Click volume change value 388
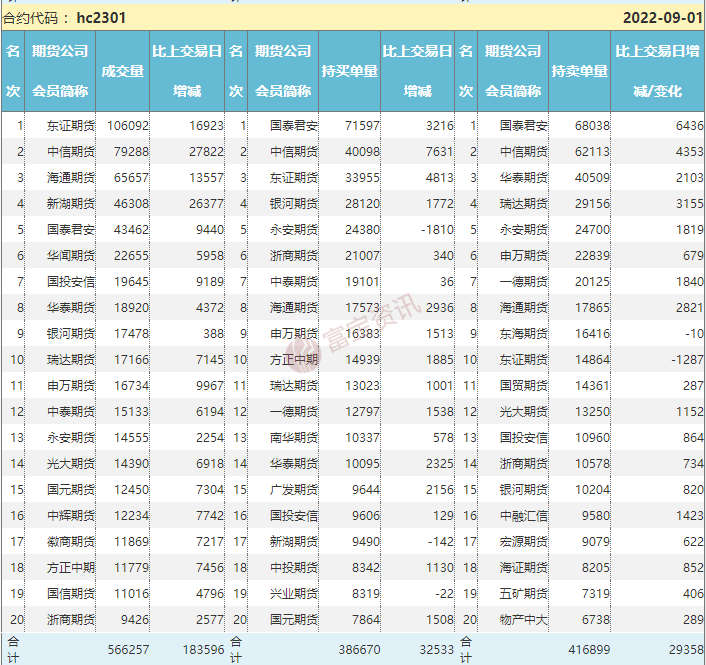This screenshot has width=706, height=665. pyautogui.click(x=213, y=334)
